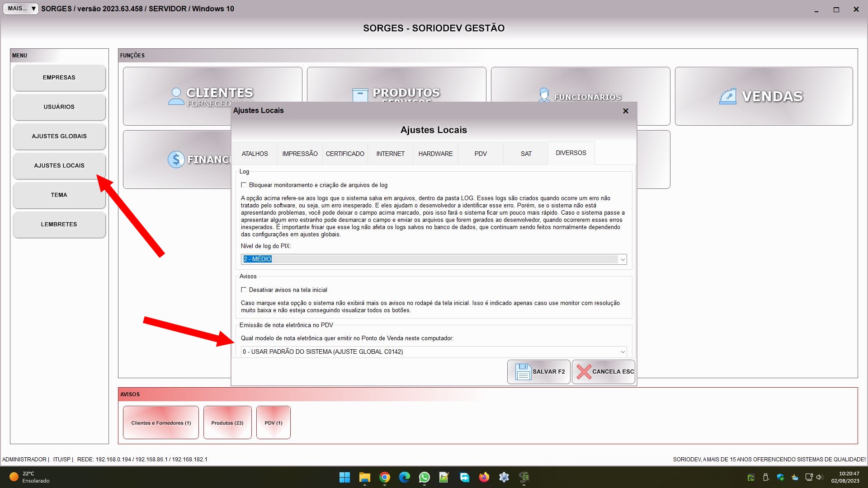The image size is (868, 488).
Task: Switch to the CERTIFICADO tab
Action: [345, 154]
